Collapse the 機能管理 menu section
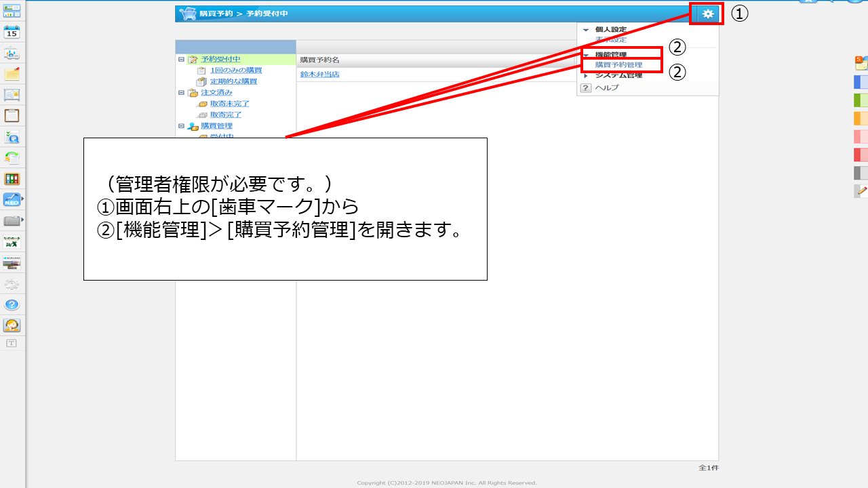Screen dimensions: 868x488 586,55
